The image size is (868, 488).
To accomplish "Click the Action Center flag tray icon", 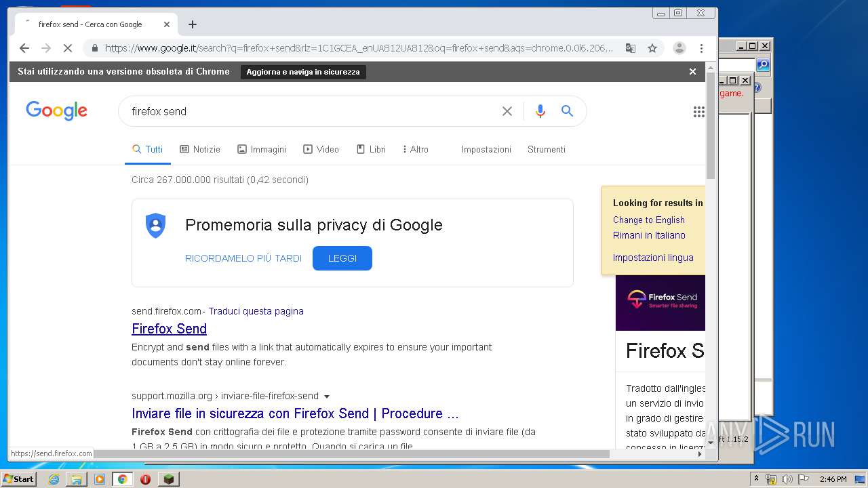I will coord(803,479).
